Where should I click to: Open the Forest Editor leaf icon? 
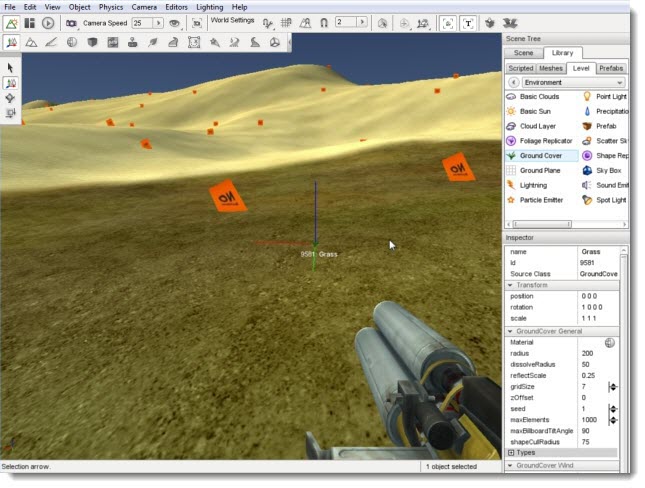point(153,42)
